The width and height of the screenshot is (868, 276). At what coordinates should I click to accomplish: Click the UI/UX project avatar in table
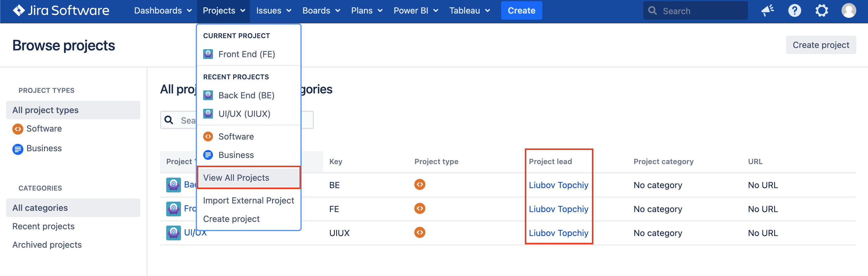[x=173, y=233]
